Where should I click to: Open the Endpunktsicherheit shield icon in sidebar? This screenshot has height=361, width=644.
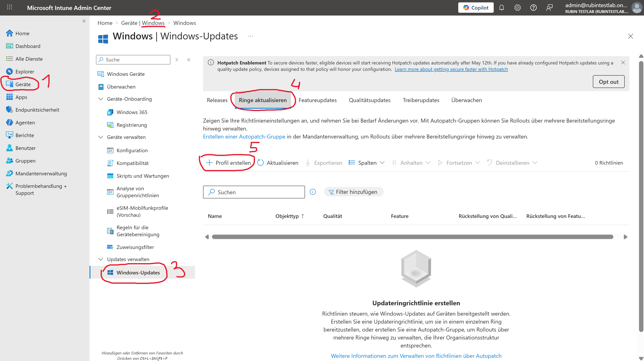click(x=9, y=110)
